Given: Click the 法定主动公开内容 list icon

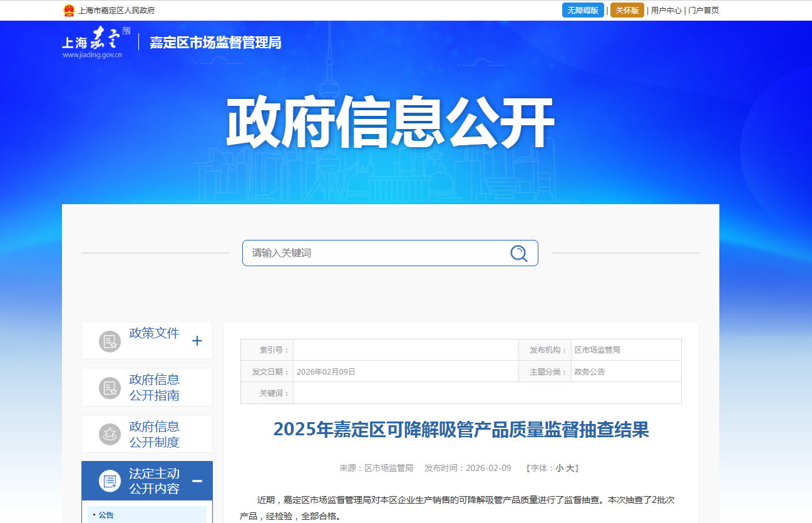Looking at the screenshot, I should tap(110, 481).
